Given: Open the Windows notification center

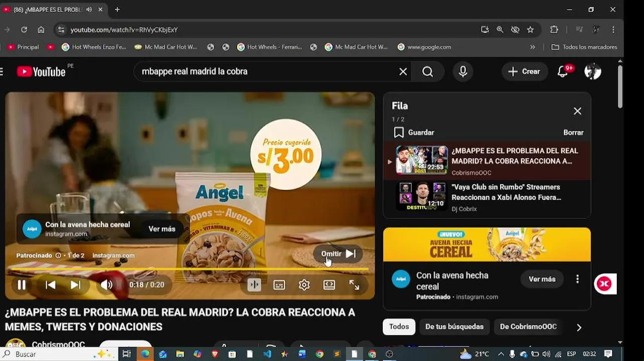Looking at the screenshot, I should pyautogui.click(x=608, y=354).
